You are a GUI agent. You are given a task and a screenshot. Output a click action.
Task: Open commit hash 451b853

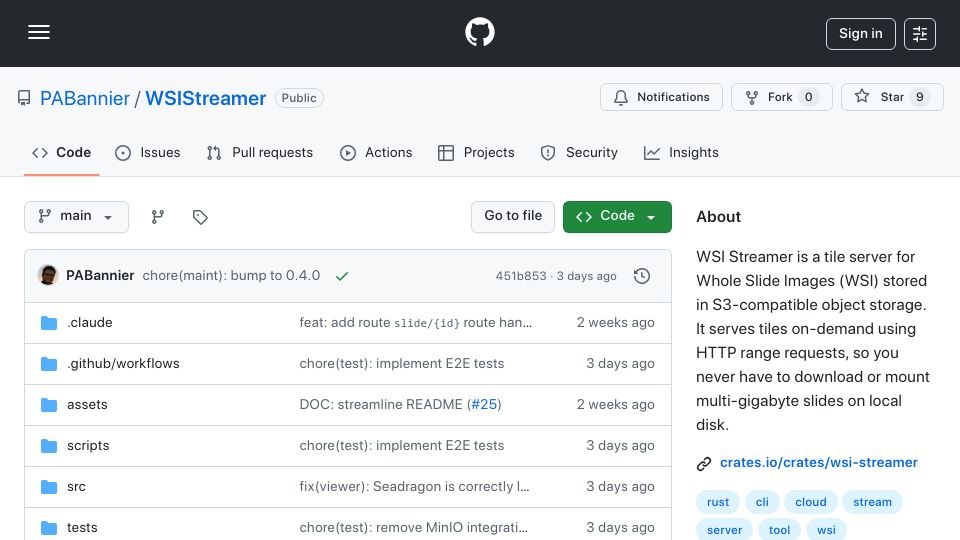(x=521, y=276)
